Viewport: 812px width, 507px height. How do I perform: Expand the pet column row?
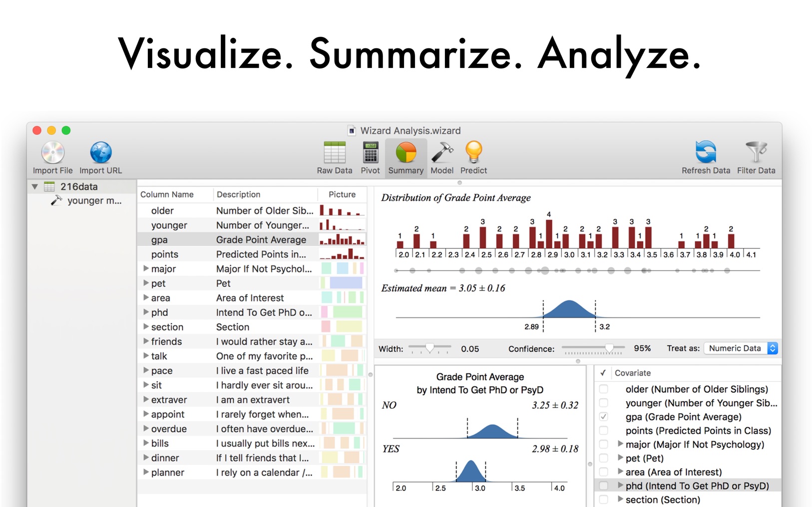(x=146, y=283)
